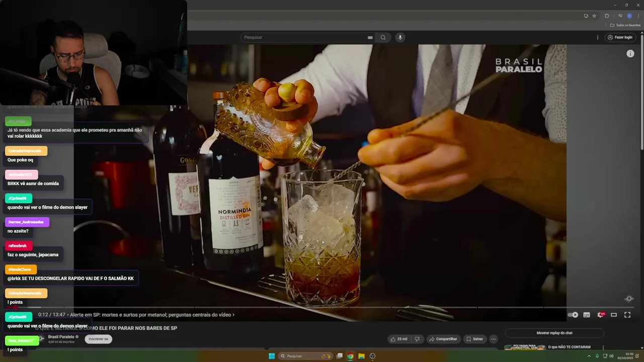This screenshot has width=644, height=362.
Task: Subscribe with Inscrever-se button
Action: pyautogui.click(x=98, y=339)
